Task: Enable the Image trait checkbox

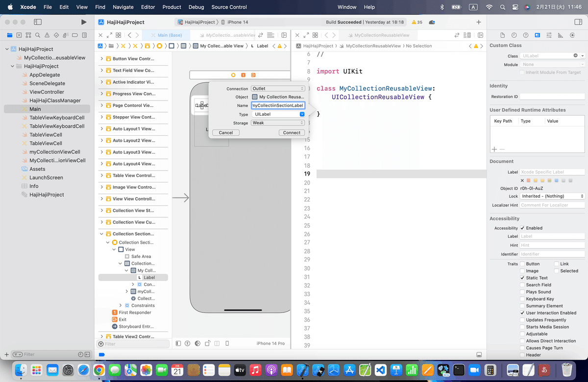Action: pyautogui.click(x=522, y=271)
